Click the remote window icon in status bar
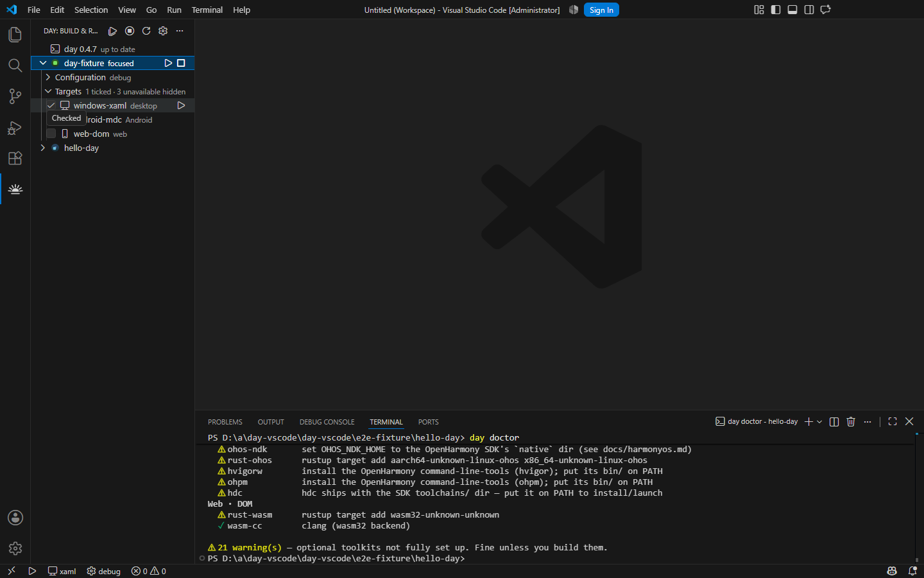 [12, 571]
